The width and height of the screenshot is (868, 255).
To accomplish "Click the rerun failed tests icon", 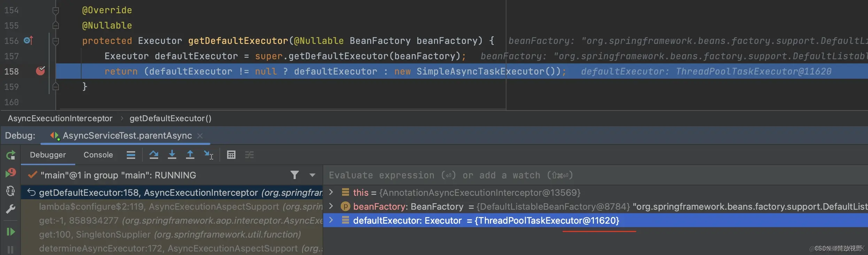I will pos(11,172).
